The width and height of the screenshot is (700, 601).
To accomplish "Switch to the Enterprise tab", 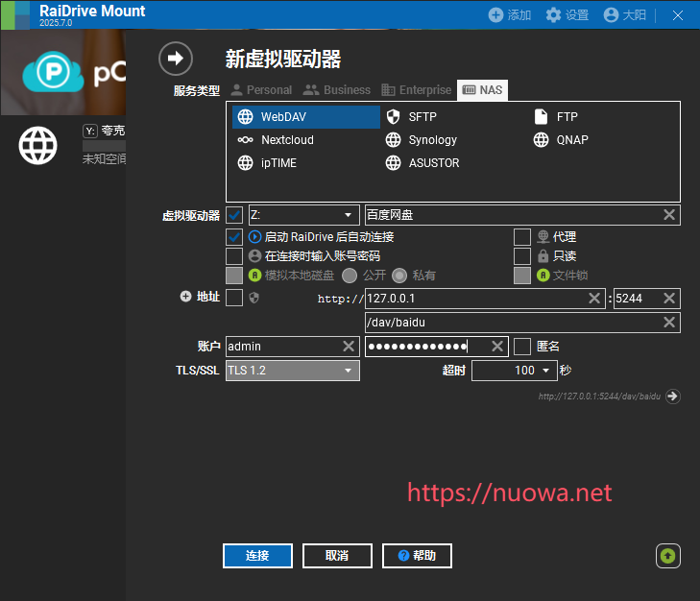I will coord(417,90).
